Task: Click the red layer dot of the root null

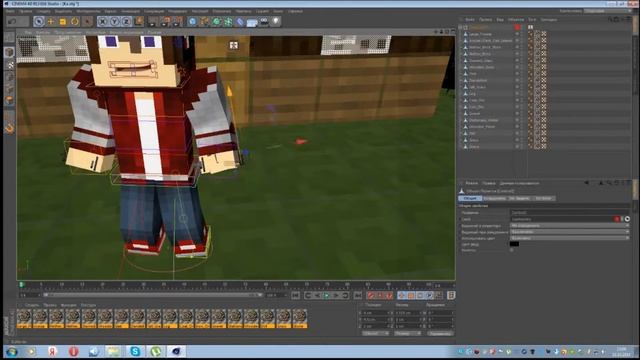Action: point(518,27)
